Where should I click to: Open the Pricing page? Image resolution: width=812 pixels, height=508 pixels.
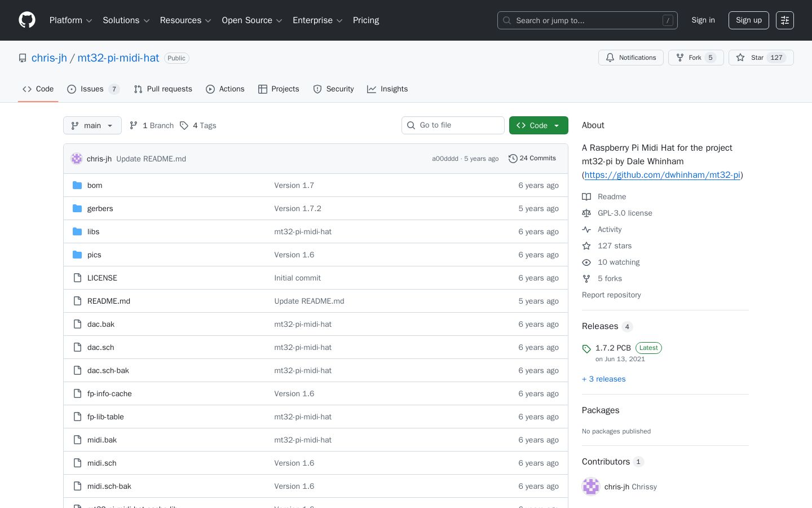[x=366, y=20]
